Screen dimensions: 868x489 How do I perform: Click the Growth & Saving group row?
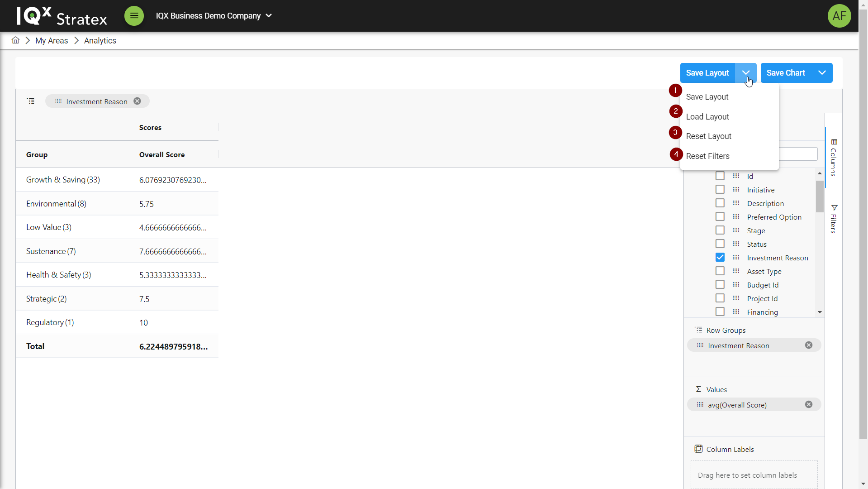point(63,180)
